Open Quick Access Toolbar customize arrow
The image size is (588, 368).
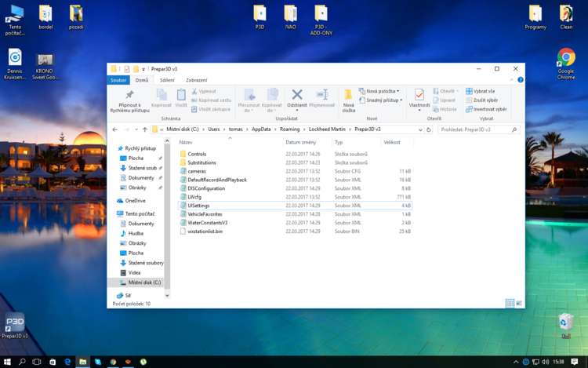click(x=143, y=69)
